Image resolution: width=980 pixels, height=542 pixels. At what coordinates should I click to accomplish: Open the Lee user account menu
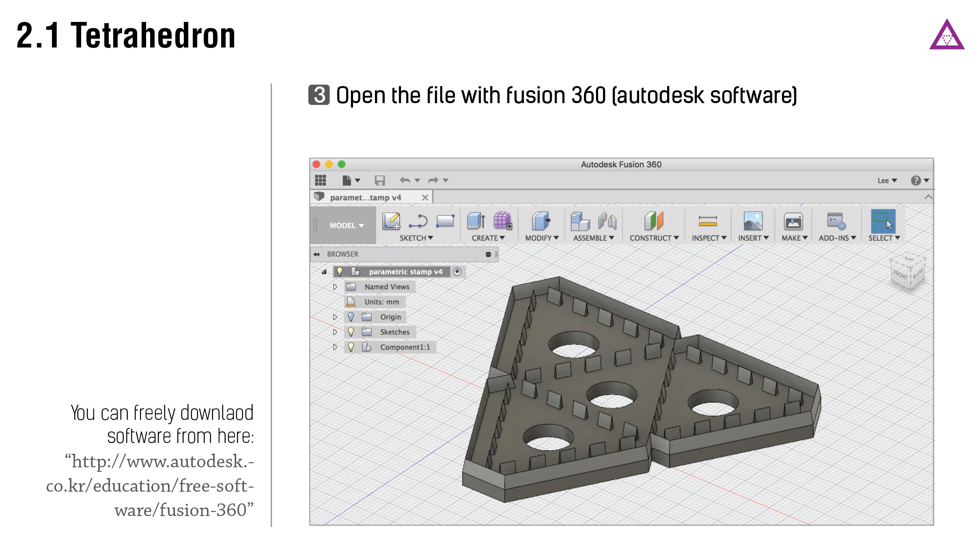(887, 180)
